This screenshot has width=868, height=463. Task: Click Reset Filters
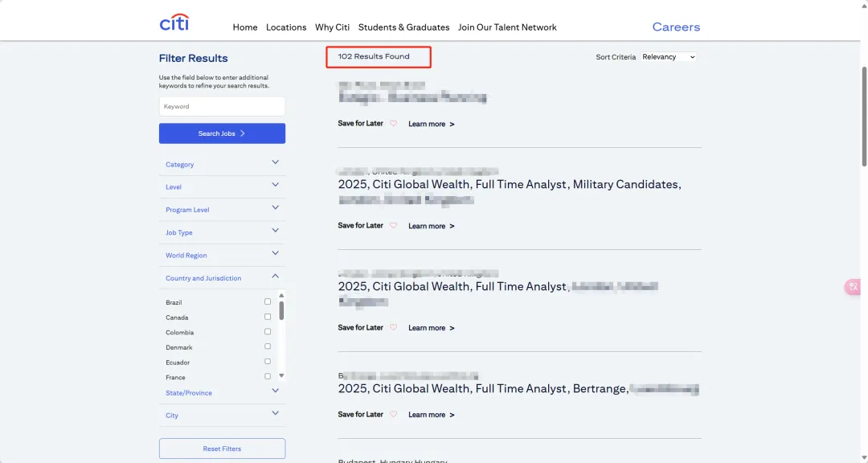[x=222, y=449]
